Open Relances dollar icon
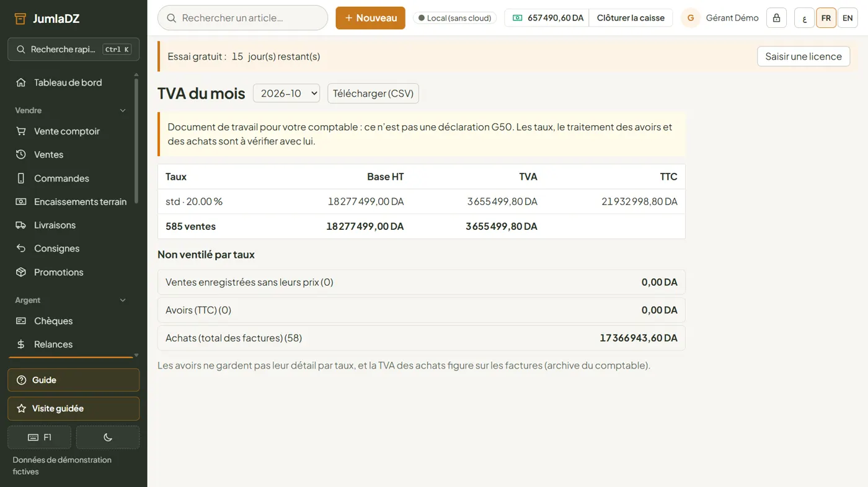Image resolution: width=868 pixels, height=487 pixels. tap(21, 344)
